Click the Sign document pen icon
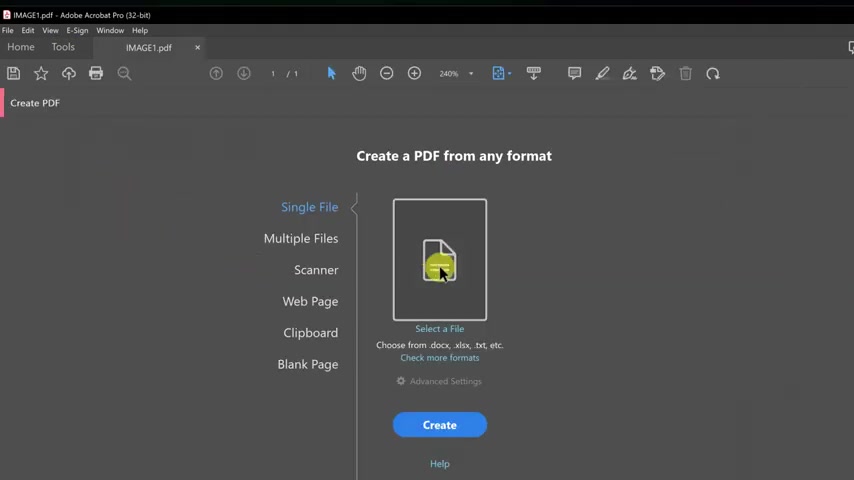 click(630, 74)
